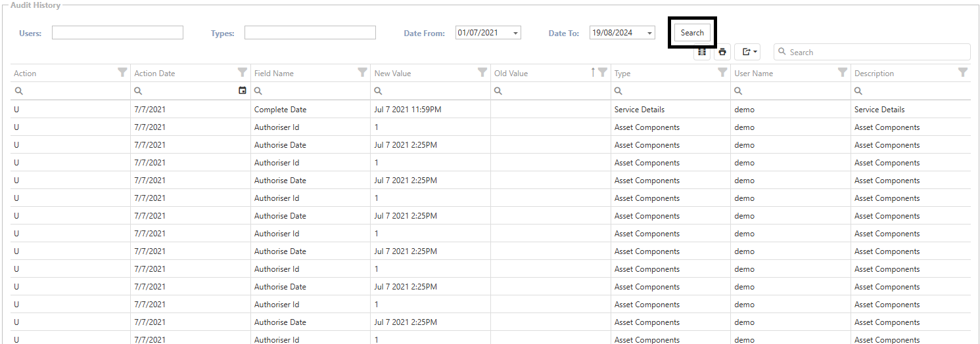980x344 pixels.
Task: Click the User Name column filter icon
Action: pos(843,73)
